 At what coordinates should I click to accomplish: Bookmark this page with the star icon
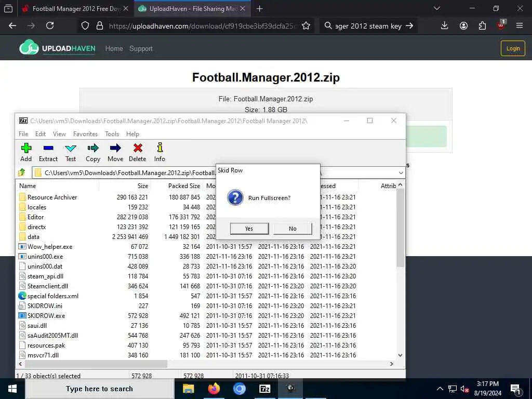[305, 26]
